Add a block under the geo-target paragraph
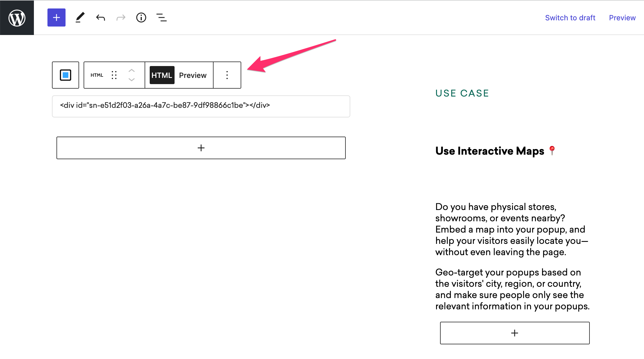 pyautogui.click(x=515, y=333)
